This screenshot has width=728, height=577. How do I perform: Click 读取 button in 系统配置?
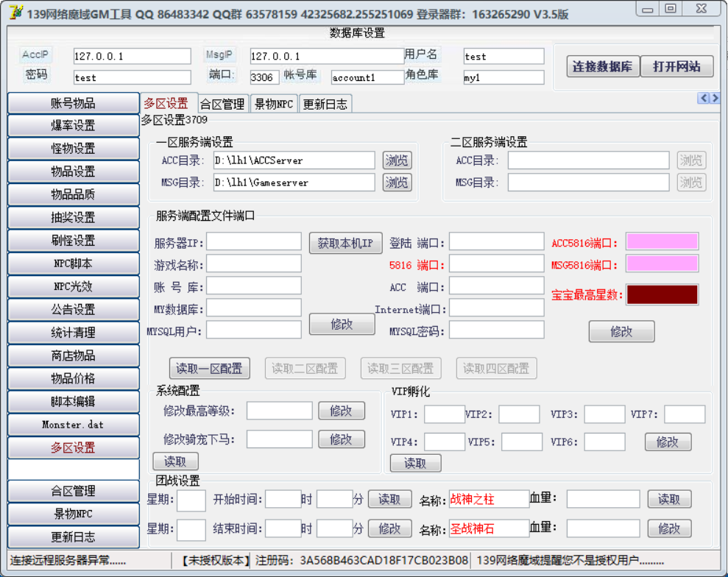click(175, 461)
